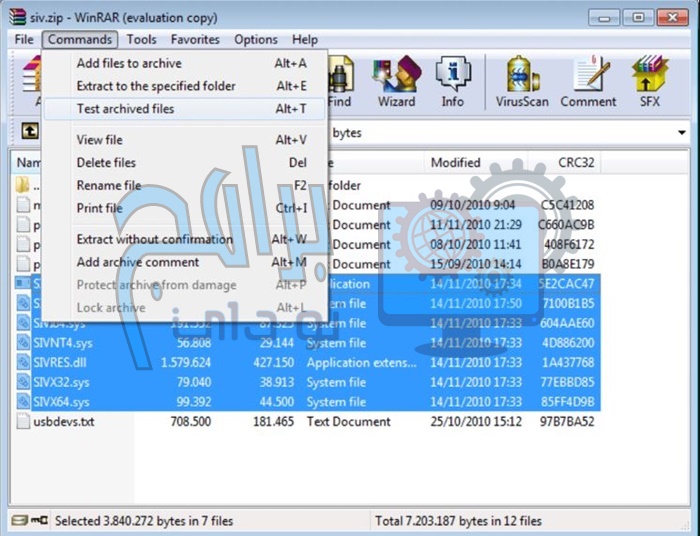Open the File menu
The width and height of the screenshot is (700, 536).
tap(25, 39)
